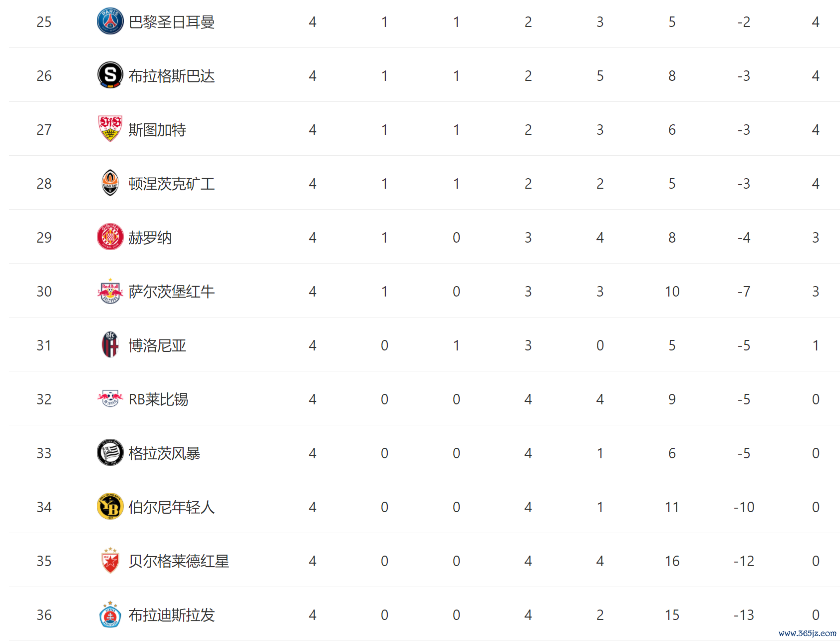This screenshot has width=840, height=641.
Task: Click the RB Leipzig bulls logo
Action: click(x=110, y=398)
